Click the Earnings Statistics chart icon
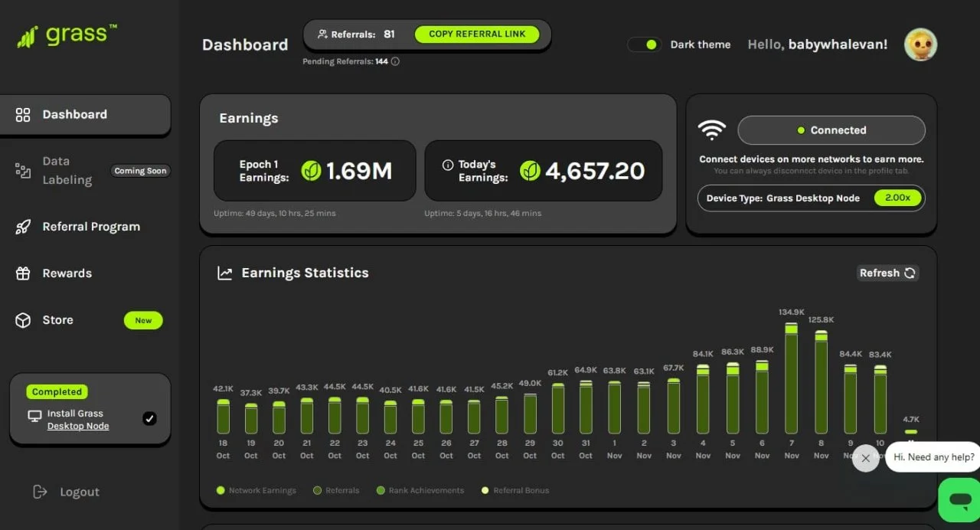This screenshot has width=980, height=530. point(224,273)
